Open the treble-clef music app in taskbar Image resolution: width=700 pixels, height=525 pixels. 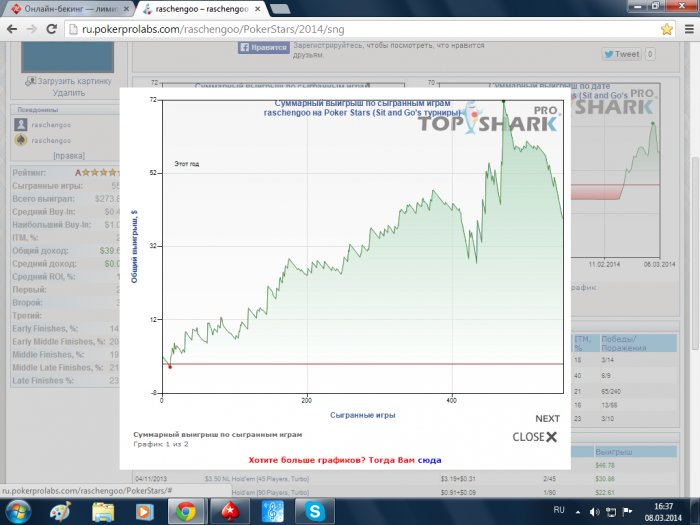pyautogui.click(x=272, y=512)
